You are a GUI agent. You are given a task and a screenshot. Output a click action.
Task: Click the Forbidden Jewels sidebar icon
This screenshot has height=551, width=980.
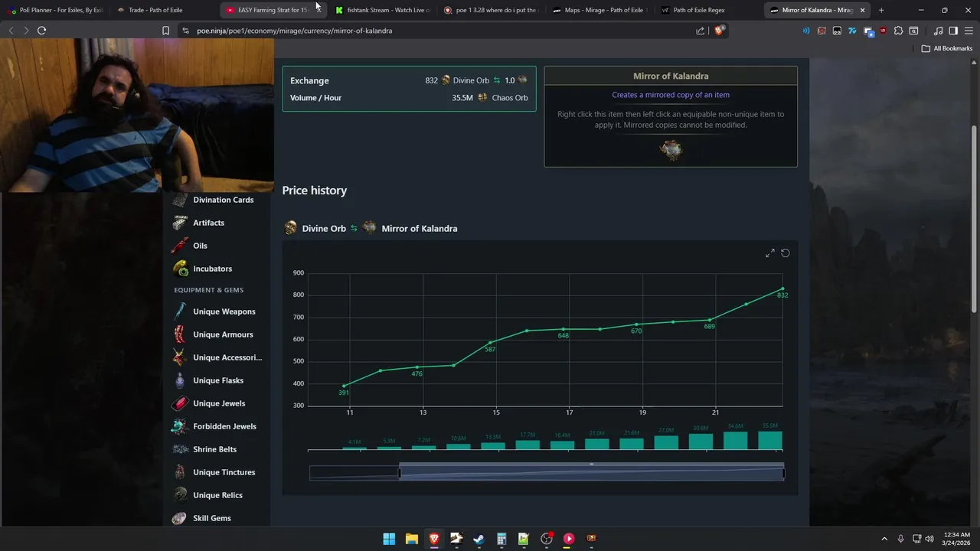(x=179, y=426)
